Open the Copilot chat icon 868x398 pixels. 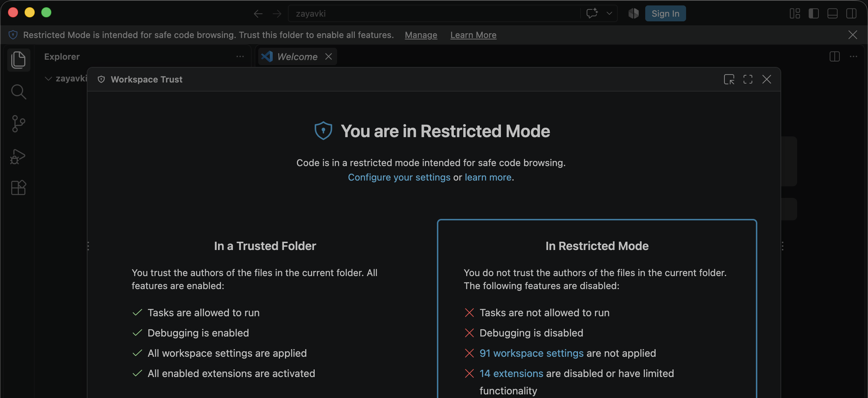tap(592, 13)
